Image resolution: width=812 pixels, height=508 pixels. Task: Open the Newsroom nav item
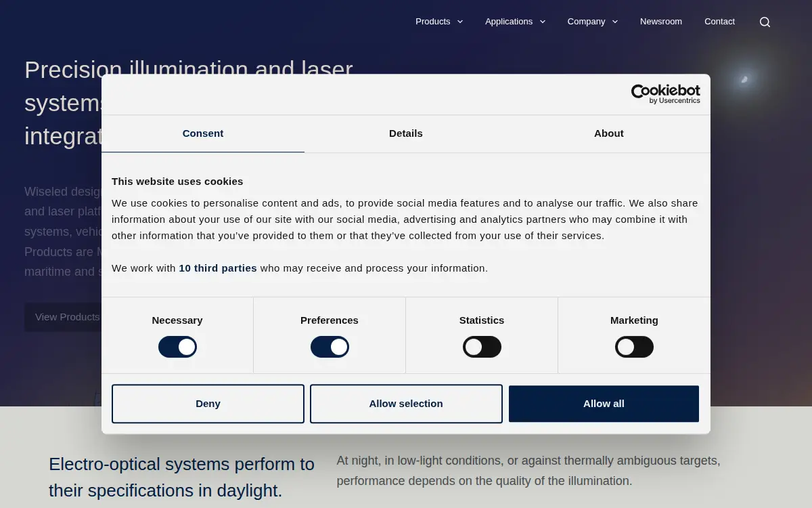[661, 22]
